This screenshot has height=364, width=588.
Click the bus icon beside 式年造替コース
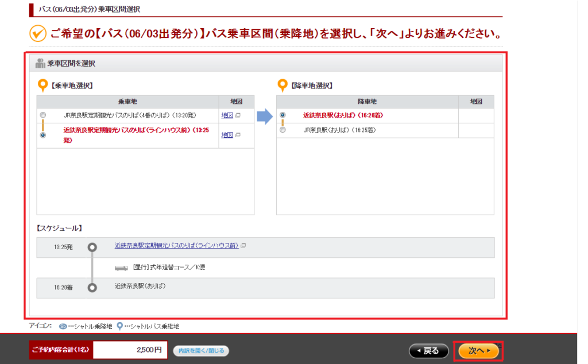point(121,268)
